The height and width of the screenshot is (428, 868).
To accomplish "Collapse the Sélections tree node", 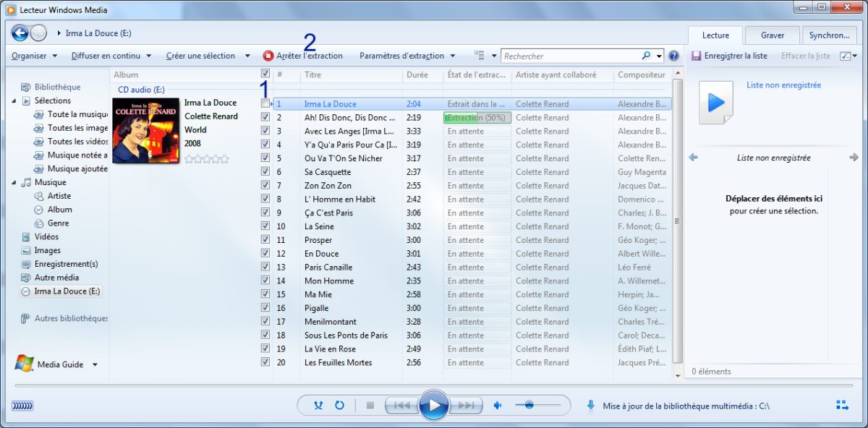I will click(x=14, y=100).
